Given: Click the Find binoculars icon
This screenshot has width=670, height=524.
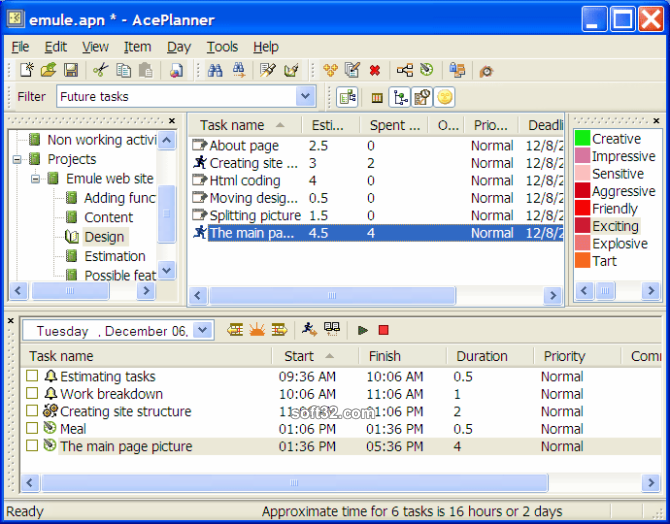Looking at the screenshot, I should (x=215, y=70).
